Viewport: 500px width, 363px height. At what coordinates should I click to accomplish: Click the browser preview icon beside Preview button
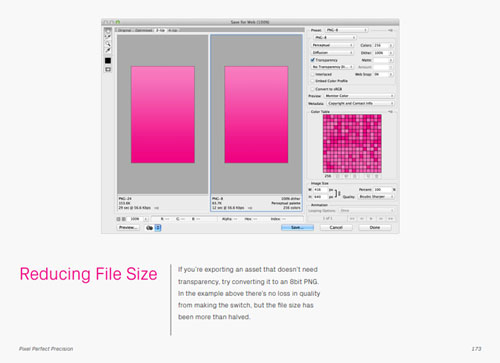pos(150,228)
